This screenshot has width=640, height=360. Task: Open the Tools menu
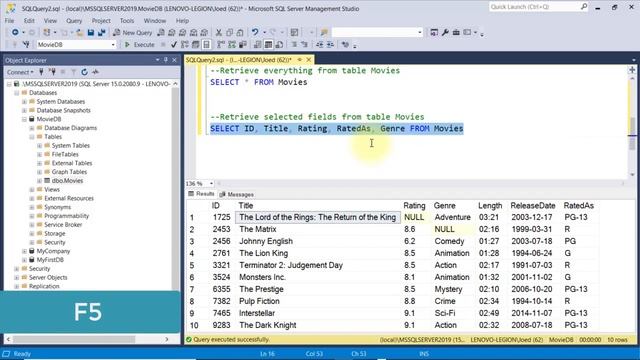tap(127, 20)
